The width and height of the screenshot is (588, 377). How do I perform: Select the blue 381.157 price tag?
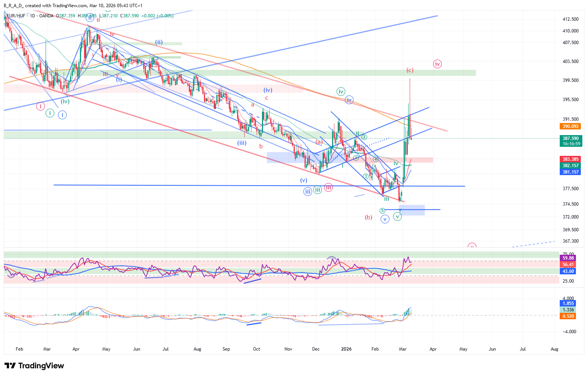pyautogui.click(x=571, y=172)
